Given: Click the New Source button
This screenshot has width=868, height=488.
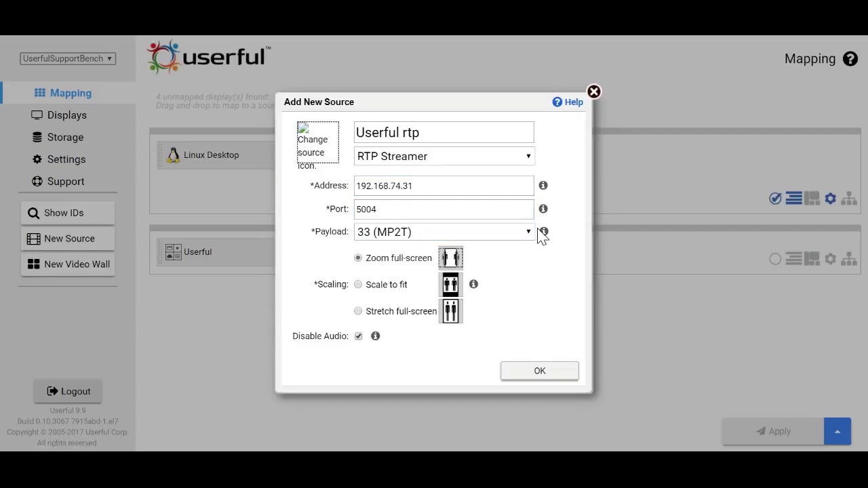Looking at the screenshot, I should [x=68, y=239].
